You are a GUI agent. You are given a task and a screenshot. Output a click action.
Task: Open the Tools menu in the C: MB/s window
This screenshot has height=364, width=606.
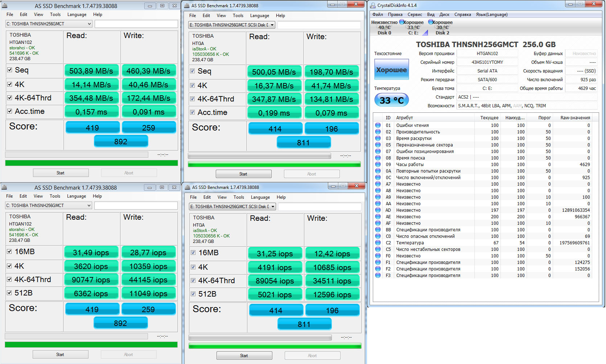point(55,15)
